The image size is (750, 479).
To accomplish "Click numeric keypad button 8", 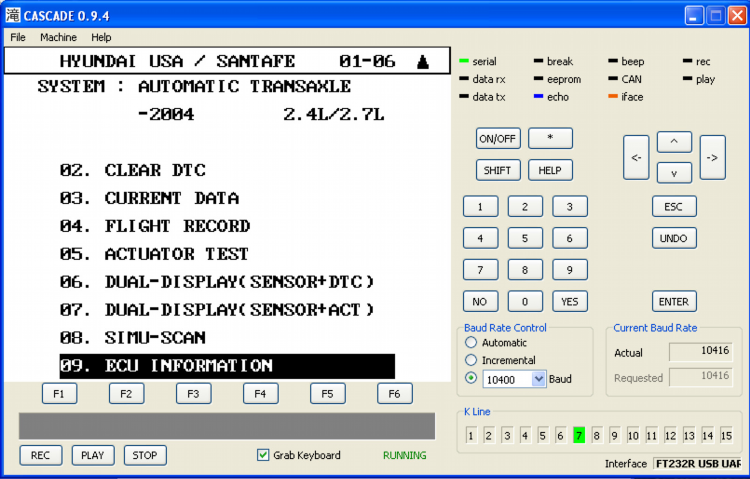I will pyautogui.click(x=525, y=270).
